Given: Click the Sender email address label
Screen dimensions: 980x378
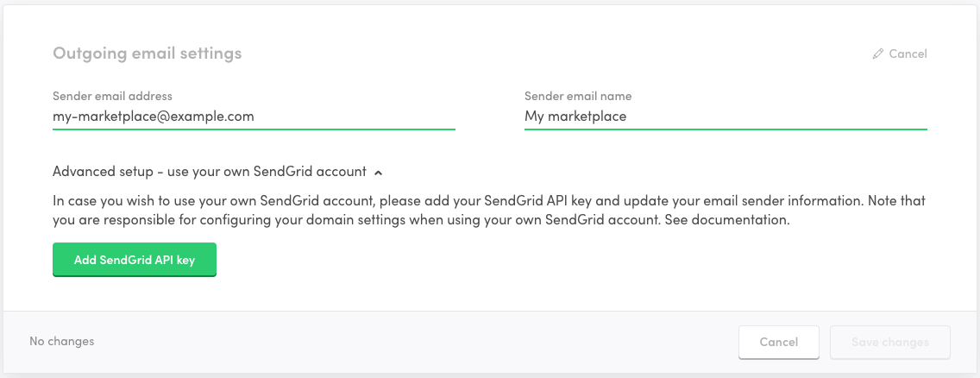Looking at the screenshot, I should click(x=112, y=96).
